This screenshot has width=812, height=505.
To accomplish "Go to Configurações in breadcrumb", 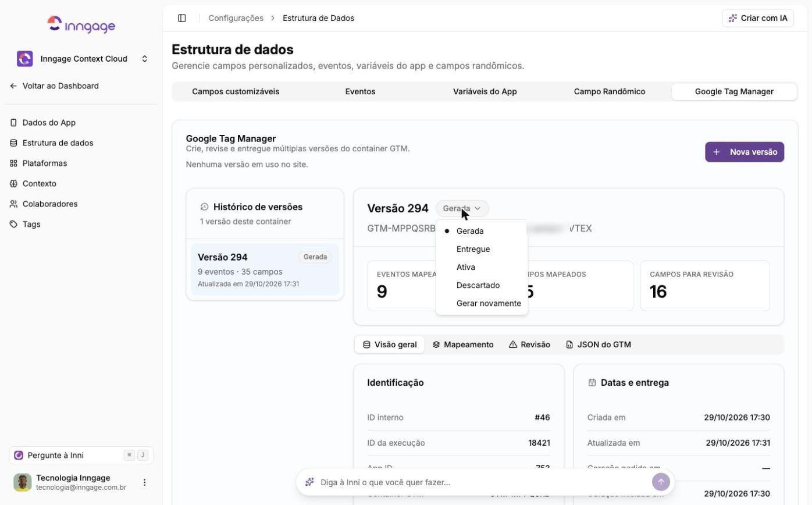I will pos(236,18).
